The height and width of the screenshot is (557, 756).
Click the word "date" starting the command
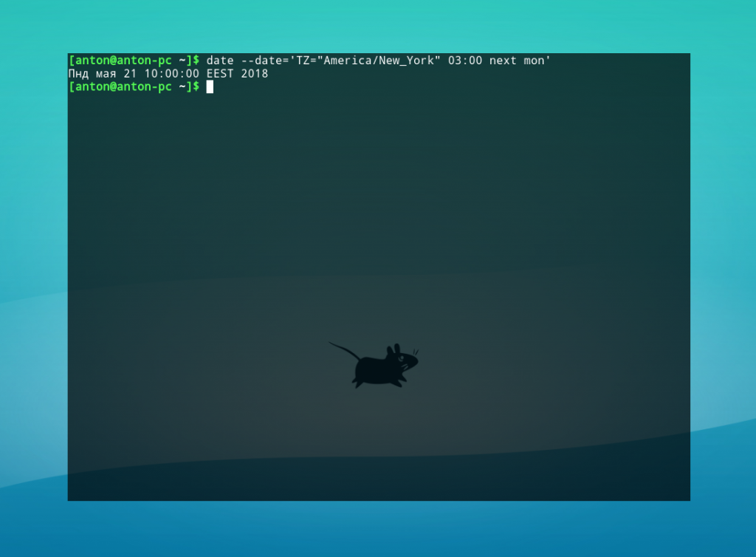pyautogui.click(x=220, y=61)
